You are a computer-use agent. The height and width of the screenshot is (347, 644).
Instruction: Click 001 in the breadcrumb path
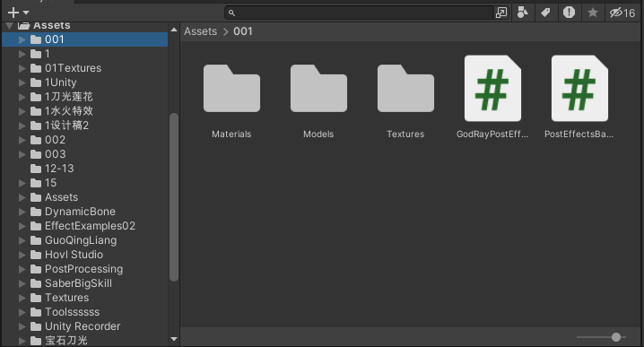tap(243, 31)
